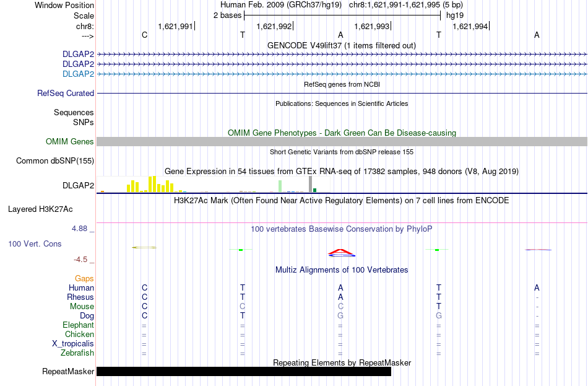Viewport: 588px width, 386px height.
Task: Click the Zebrafish alignment row label
Action: [x=77, y=353]
